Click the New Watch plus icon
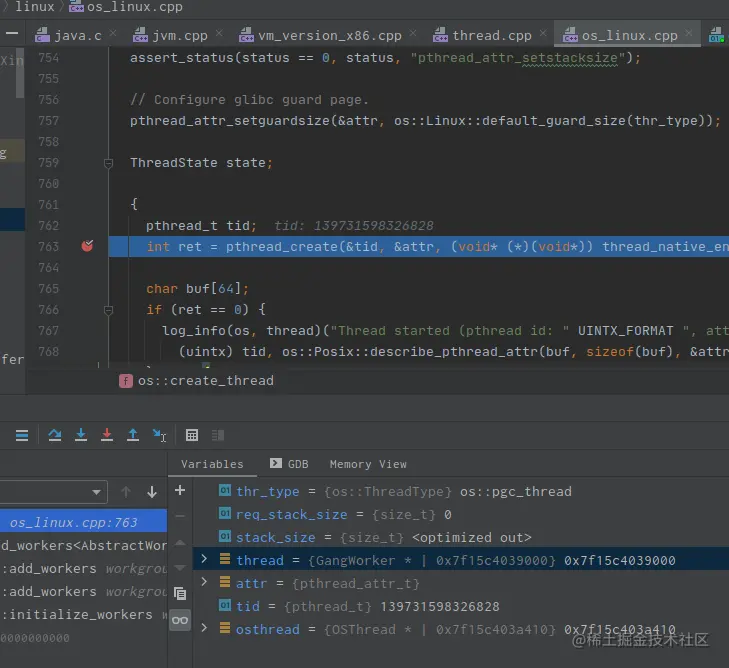Viewport: 729px width, 668px height. coord(180,490)
